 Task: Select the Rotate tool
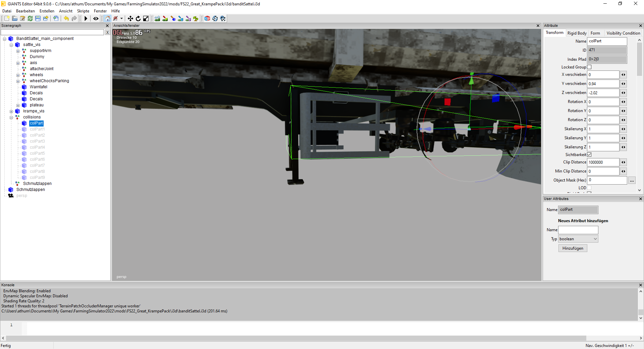tap(138, 18)
